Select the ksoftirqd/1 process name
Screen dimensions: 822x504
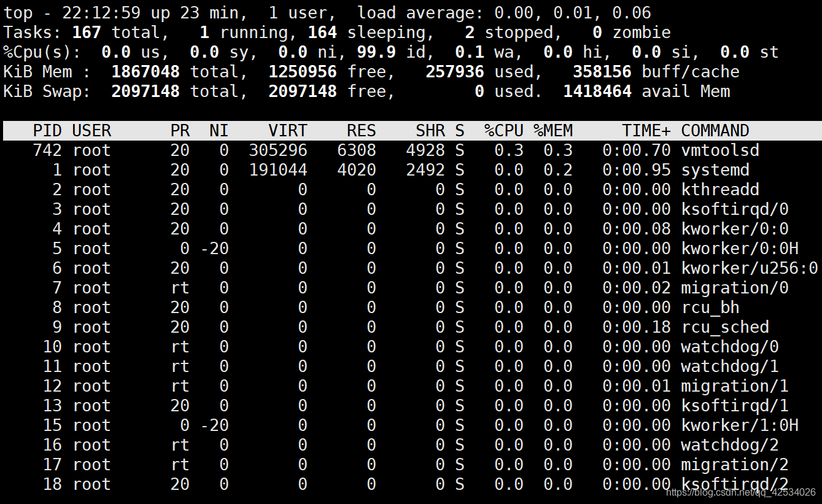(735, 406)
